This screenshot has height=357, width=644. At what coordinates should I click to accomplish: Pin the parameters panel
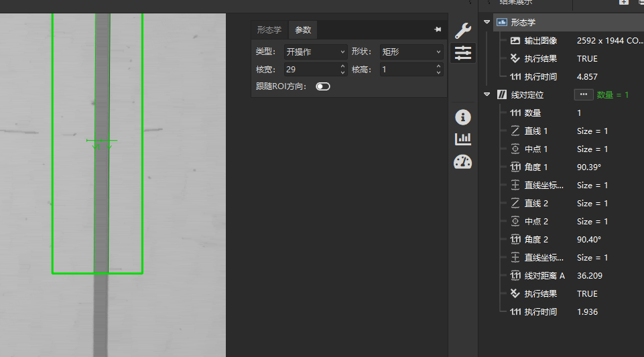[438, 30]
